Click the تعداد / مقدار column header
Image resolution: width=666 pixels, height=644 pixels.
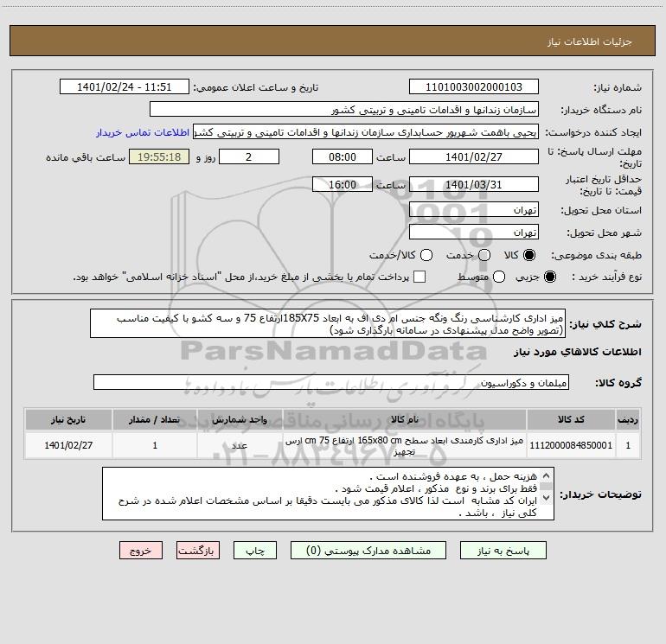click(x=155, y=419)
